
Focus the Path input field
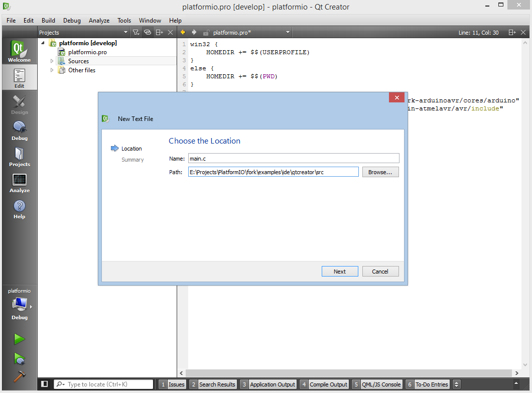[x=273, y=172]
